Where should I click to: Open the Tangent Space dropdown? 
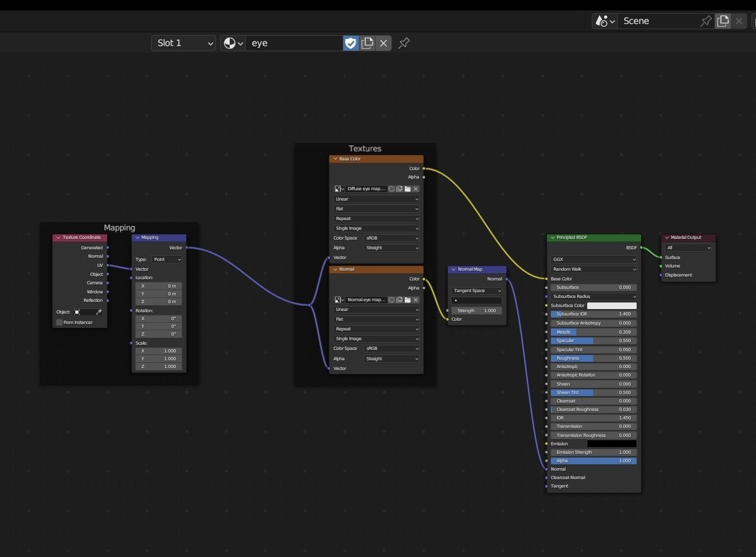pos(477,291)
